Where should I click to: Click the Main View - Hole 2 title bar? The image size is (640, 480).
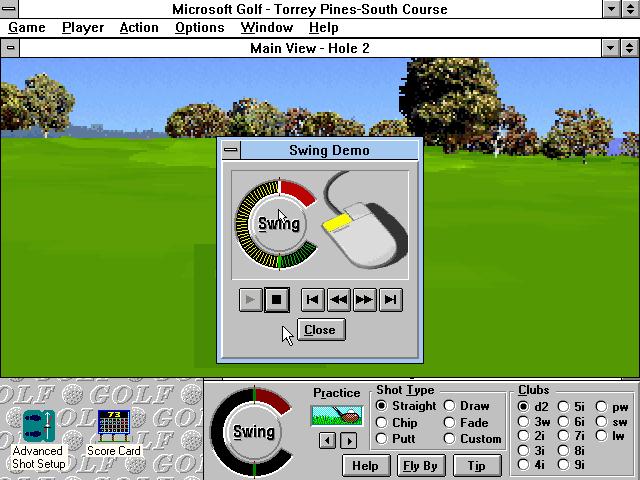(x=310, y=48)
